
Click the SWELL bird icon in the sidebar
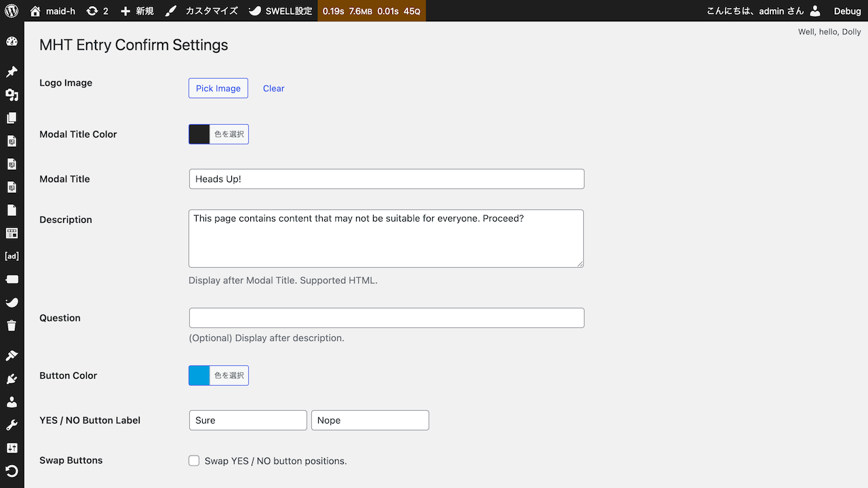(x=12, y=302)
